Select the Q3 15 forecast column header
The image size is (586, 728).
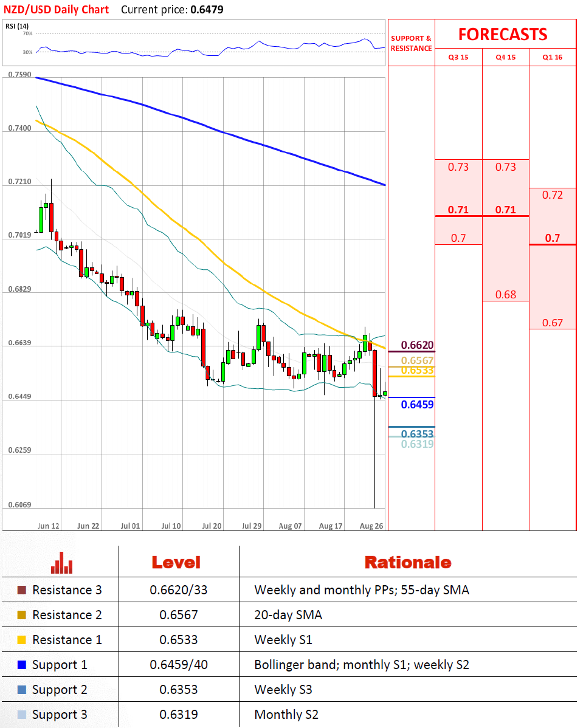(x=458, y=58)
